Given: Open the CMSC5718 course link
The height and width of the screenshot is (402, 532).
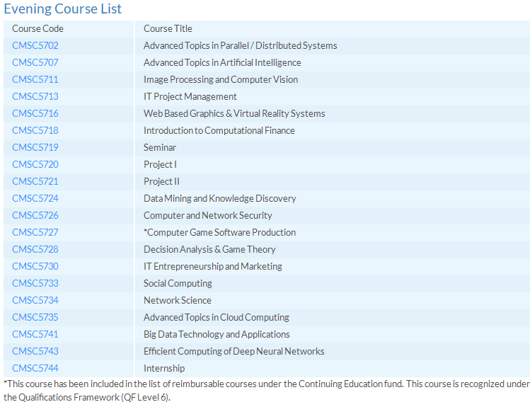Looking at the screenshot, I should pos(35,130).
